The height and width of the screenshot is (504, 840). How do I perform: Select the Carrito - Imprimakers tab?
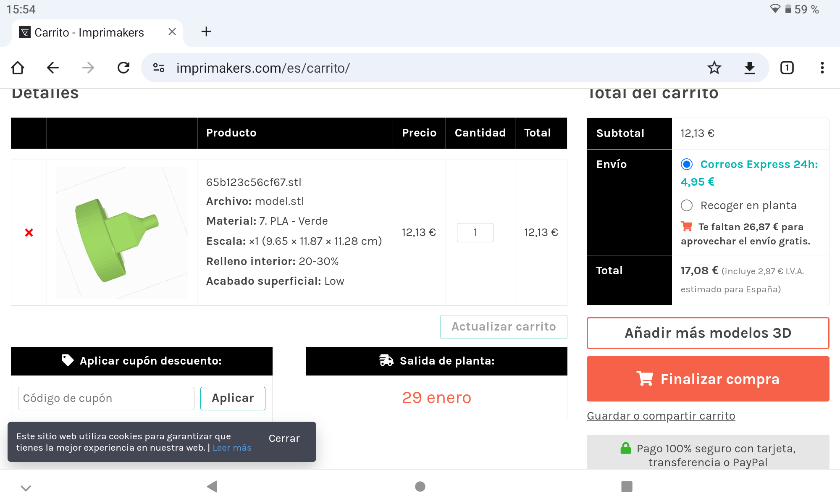click(89, 32)
